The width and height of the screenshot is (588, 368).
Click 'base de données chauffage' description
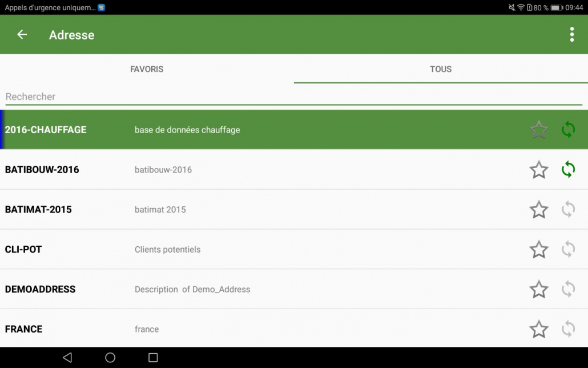coord(187,130)
